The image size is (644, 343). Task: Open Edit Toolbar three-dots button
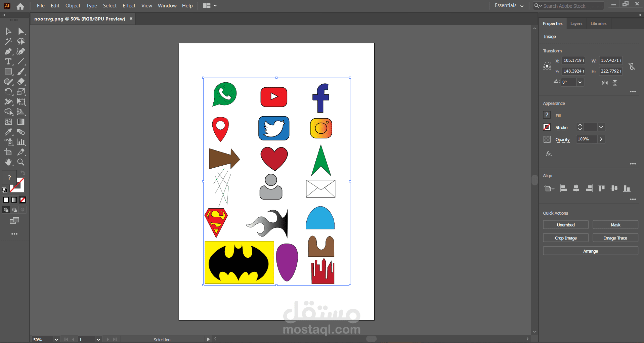click(14, 234)
